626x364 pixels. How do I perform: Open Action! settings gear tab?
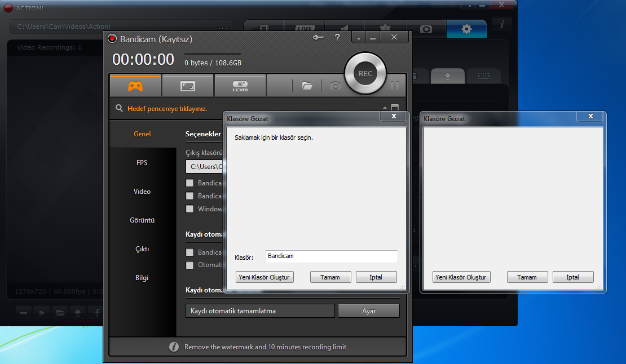pos(466,29)
